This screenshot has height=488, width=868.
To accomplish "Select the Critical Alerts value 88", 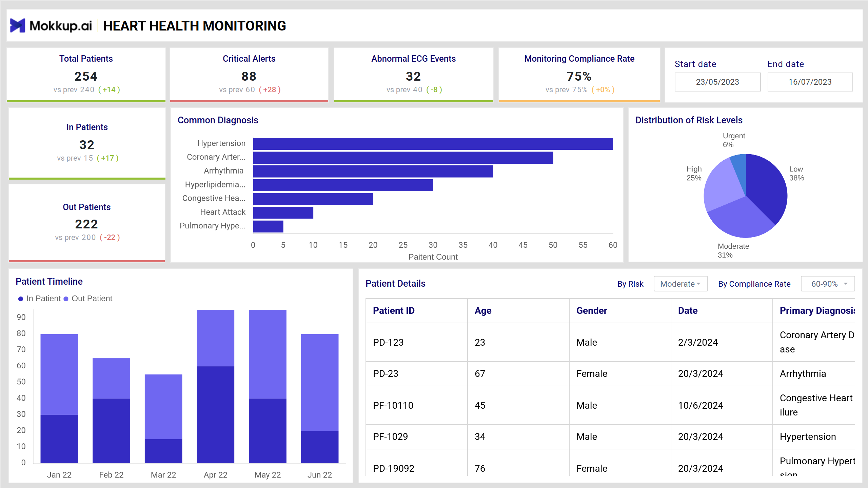I will 249,76.
